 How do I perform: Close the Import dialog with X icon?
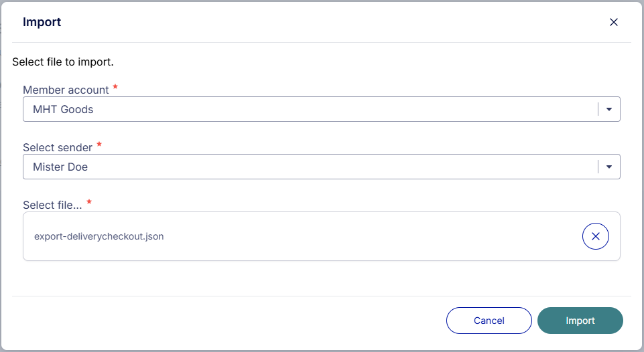point(613,22)
